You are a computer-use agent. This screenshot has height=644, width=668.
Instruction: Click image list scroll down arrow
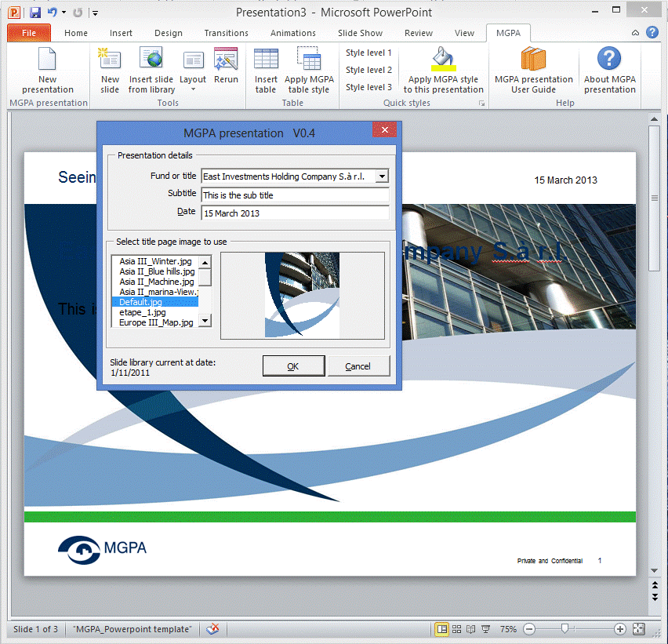(205, 321)
